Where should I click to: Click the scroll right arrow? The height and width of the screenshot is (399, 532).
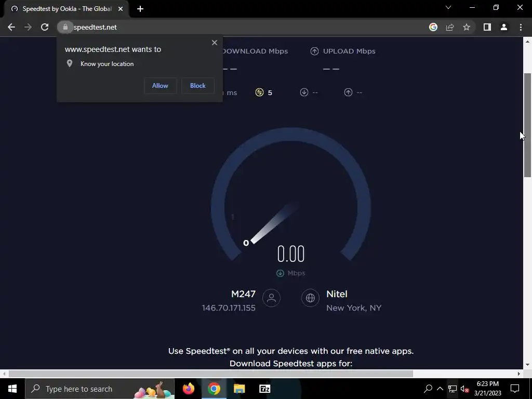(x=519, y=374)
